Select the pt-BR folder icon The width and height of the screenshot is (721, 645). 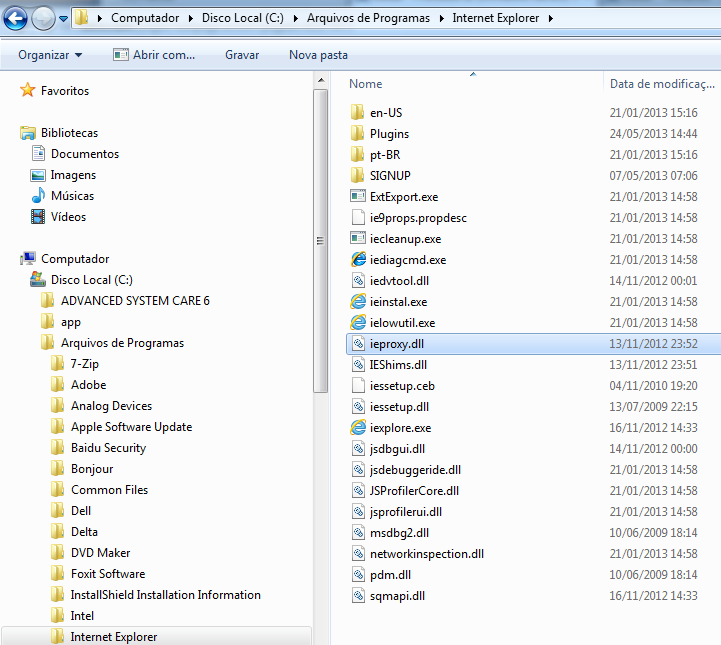point(357,154)
